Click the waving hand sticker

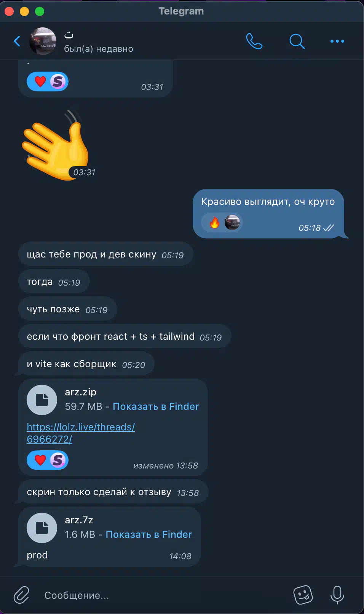point(56,146)
